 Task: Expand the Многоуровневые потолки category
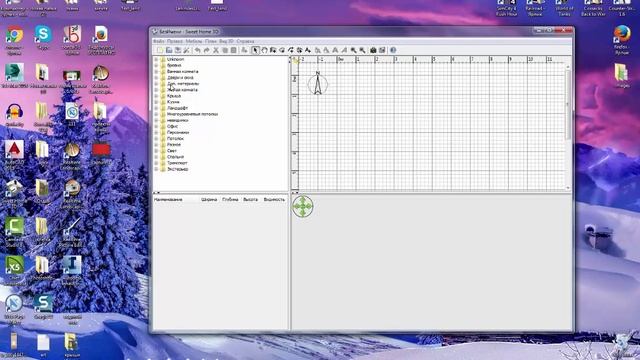tap(156, 114)
